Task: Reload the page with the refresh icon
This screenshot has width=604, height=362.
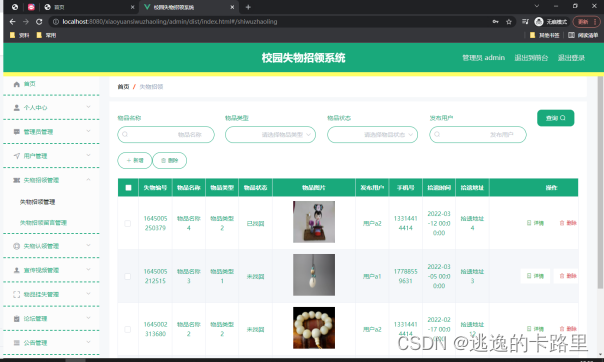Action: tap(39, 22)
